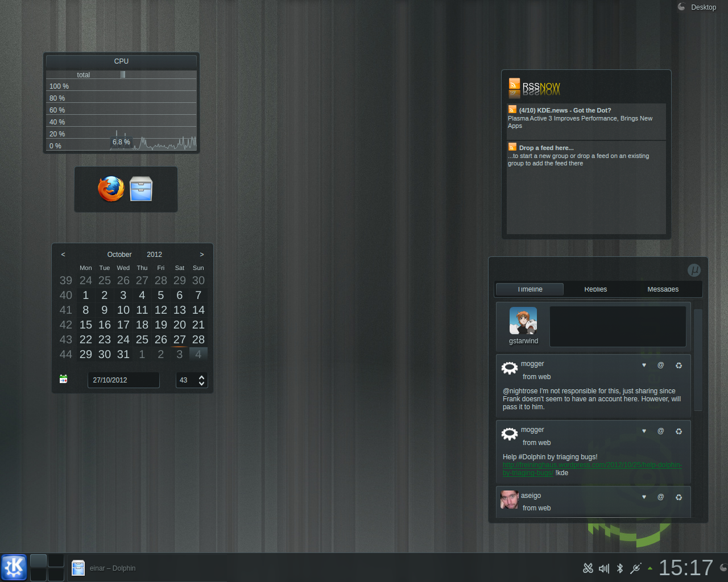Launch Firefox from the desktop widget
The height and width of the screenshot is (582, 728).
tap(111, 189)
